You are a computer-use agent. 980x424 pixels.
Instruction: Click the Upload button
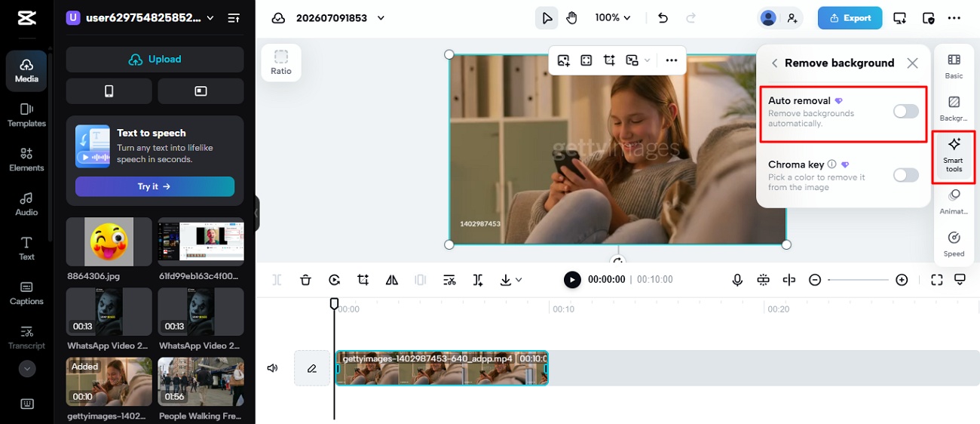tap(155, 60)
